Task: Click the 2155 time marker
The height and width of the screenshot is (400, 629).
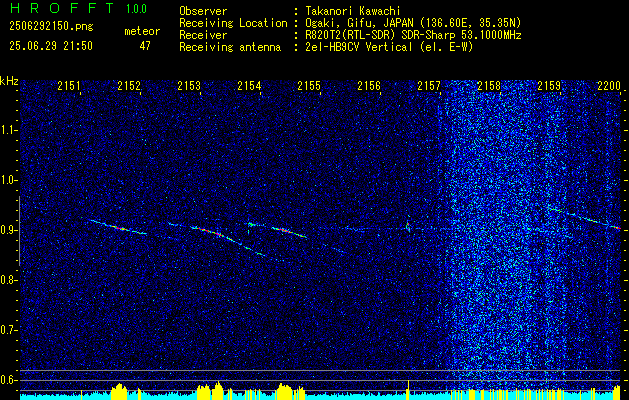Action: 309,85
